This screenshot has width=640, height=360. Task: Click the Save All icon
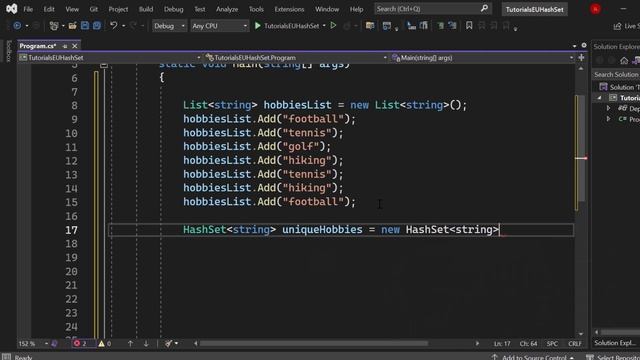97,26
